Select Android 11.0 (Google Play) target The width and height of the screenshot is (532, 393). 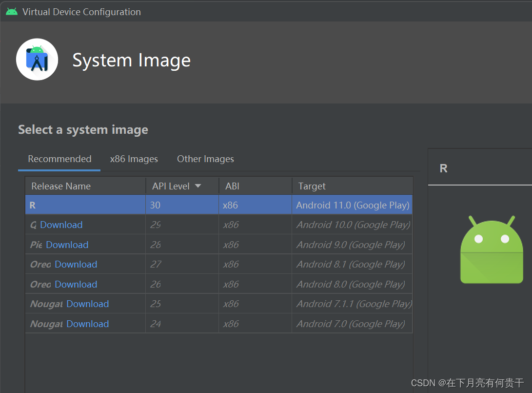tap(353, 205)
